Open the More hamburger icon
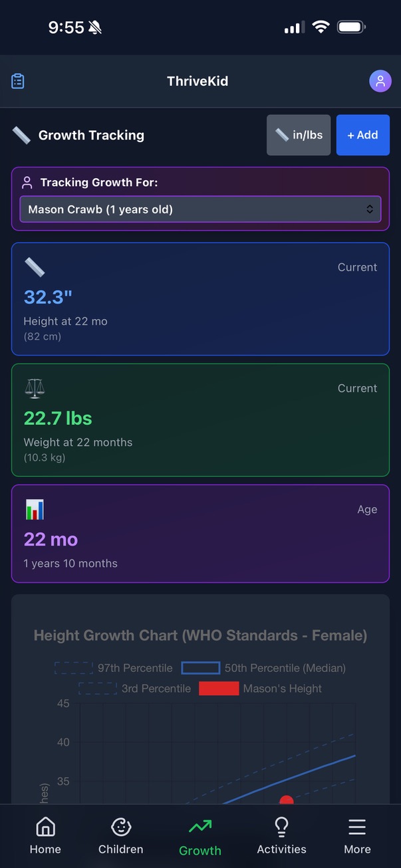Viewport: 401px width, 868px height. (x=356, y=826)
